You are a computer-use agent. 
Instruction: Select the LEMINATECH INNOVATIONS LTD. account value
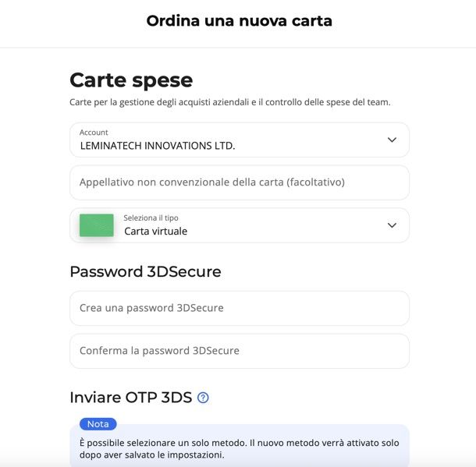pos(158,146)
